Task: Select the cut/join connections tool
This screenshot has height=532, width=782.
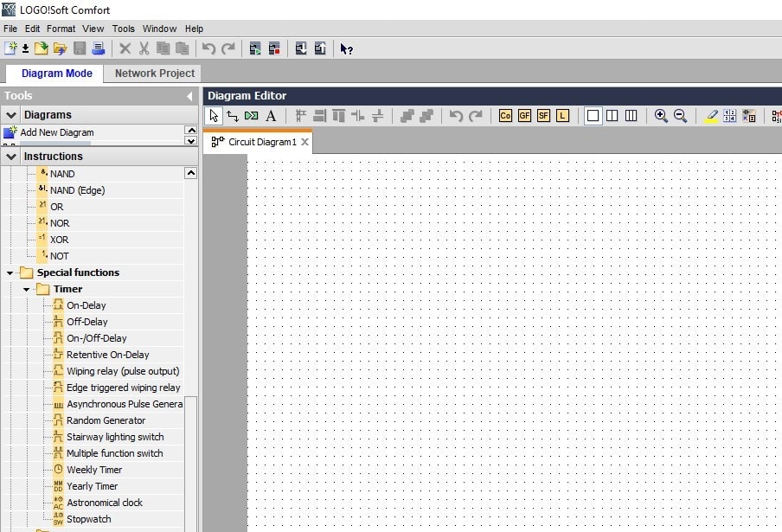Action: pyautogui.click(x=252, y=116)
